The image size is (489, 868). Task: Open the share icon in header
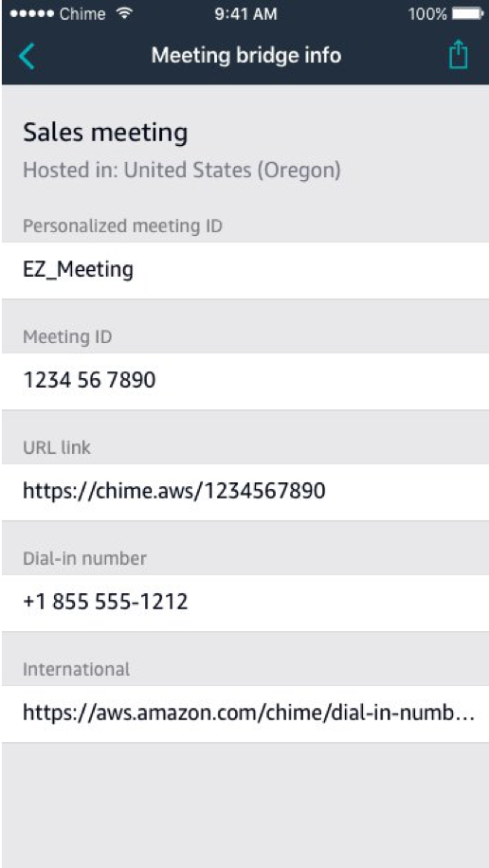click(458, 55)
